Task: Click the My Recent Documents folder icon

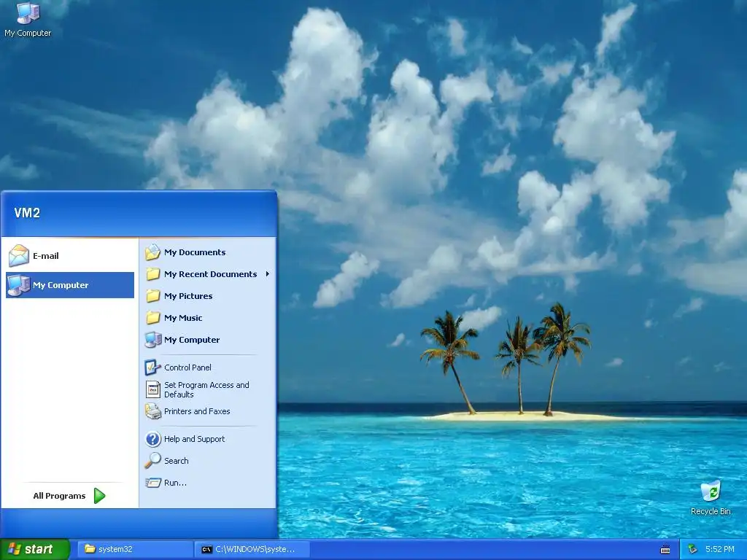Action: point(153,274)
